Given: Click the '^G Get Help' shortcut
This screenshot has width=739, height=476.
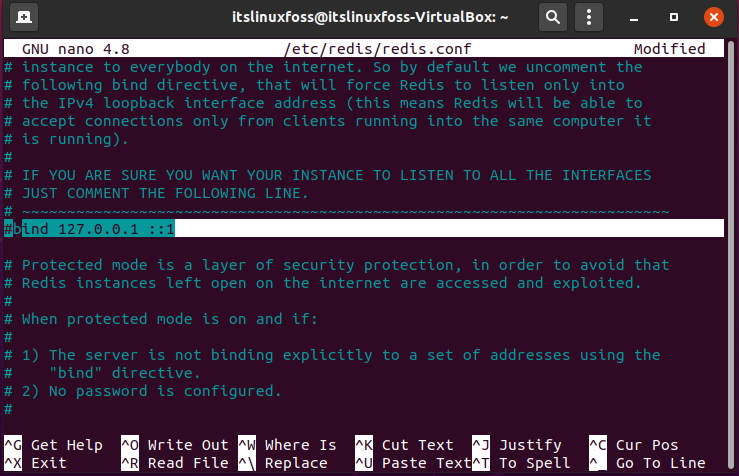Looking at the screenshot, I should [x=53, y=445].
